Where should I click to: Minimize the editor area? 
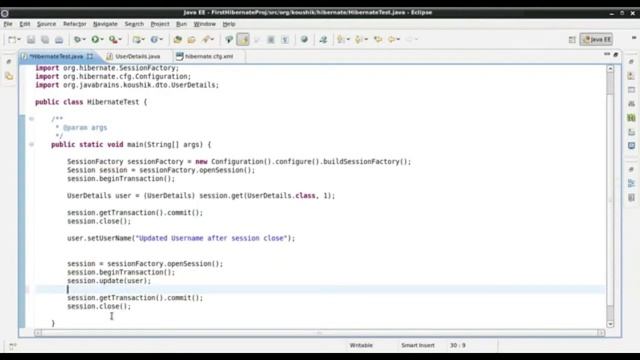coord(607,54)
